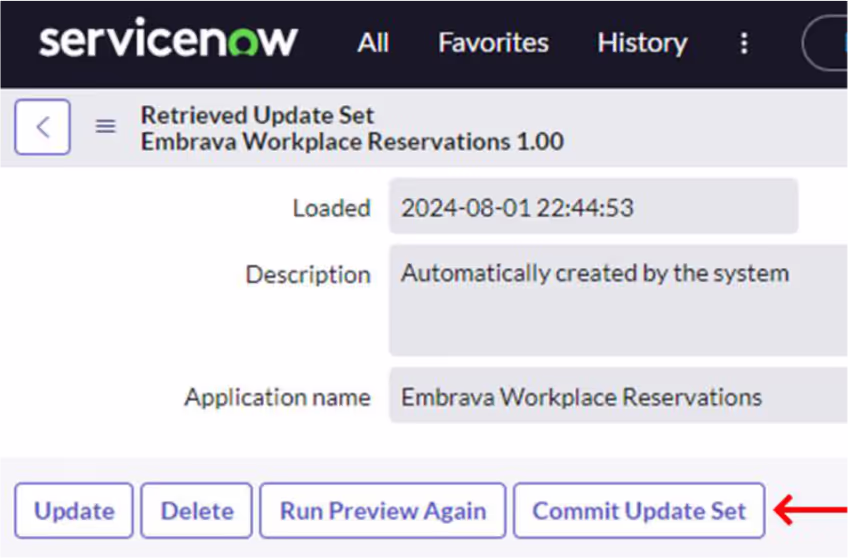Click the Delete button

coord(197,510)
